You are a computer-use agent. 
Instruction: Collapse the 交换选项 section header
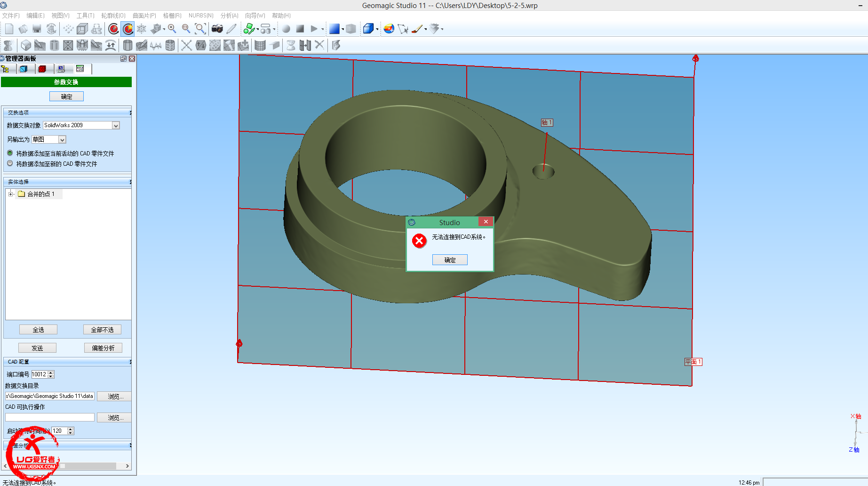(67, 113)
